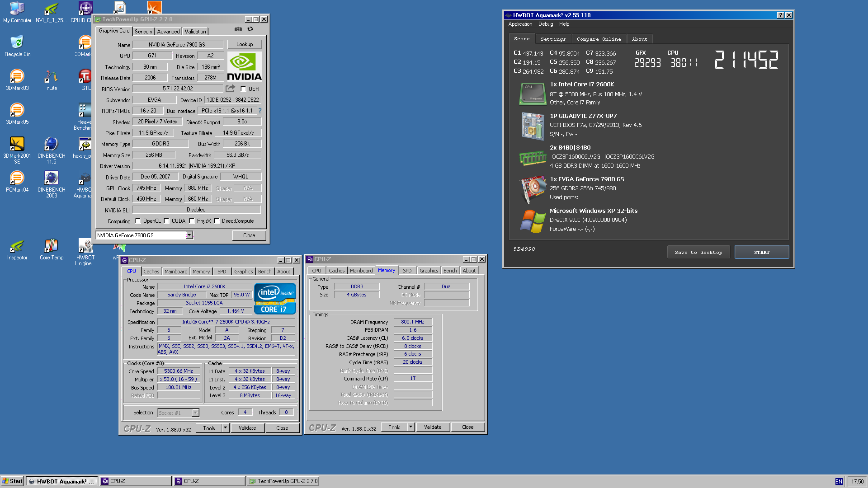Image resolution: width=868 pixels, height=488 pixels.
Task: Launch 3DMark05 desktop shortcut
Action: [17, 113]
